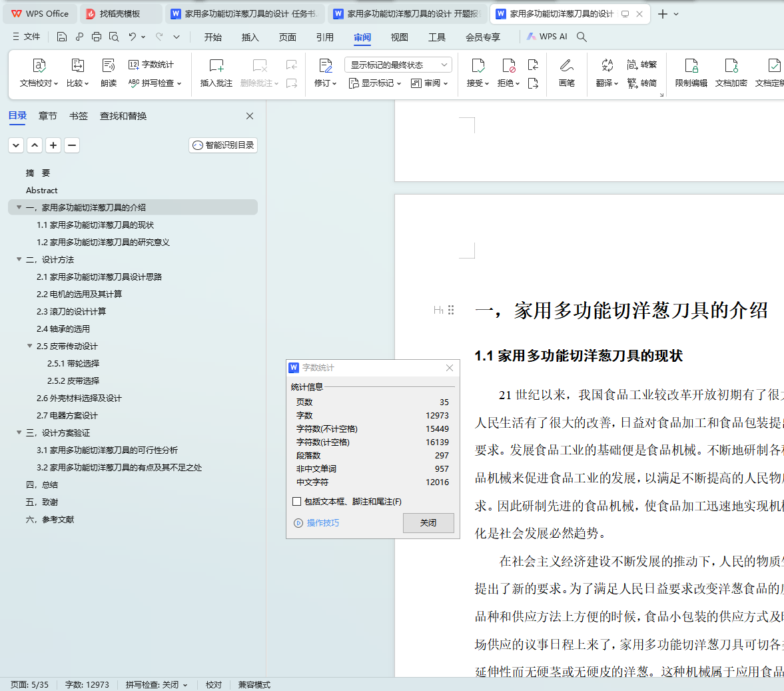Open WPS AI assistant

(547, 37)
